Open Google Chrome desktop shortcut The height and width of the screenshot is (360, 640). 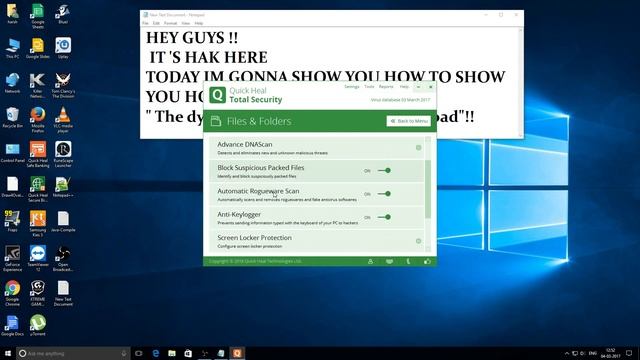(x=12, y=293)
